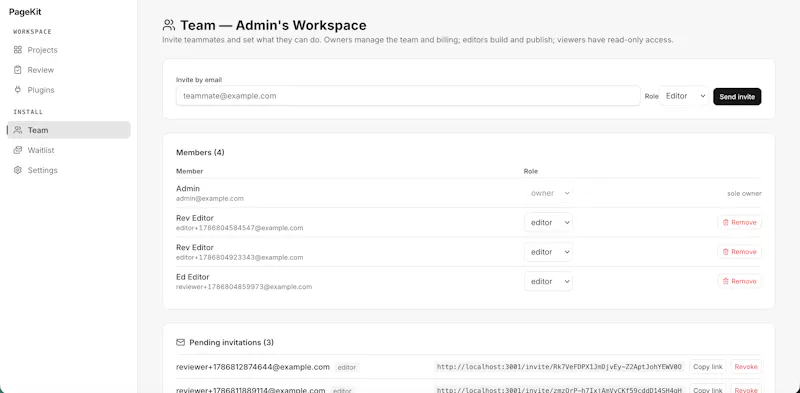Click the Projects grid icon in sidebar

coord(18,50)
